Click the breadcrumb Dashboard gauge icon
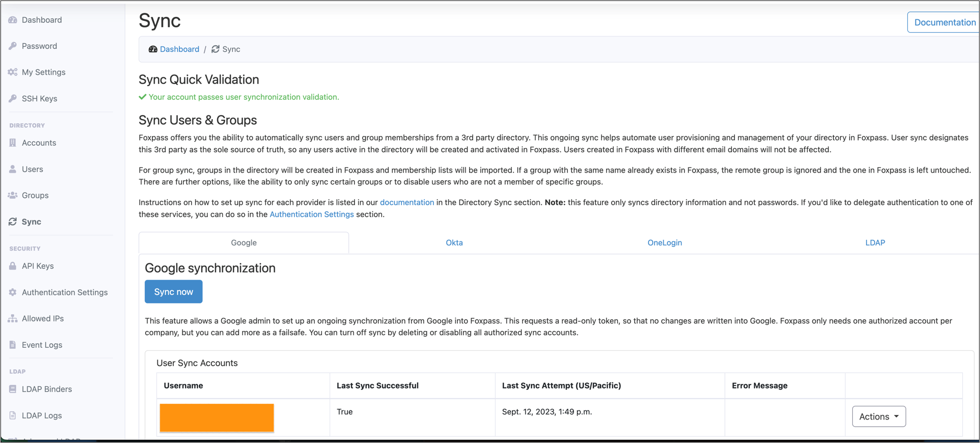Viewport: 980px width, 443px height. 153,49
